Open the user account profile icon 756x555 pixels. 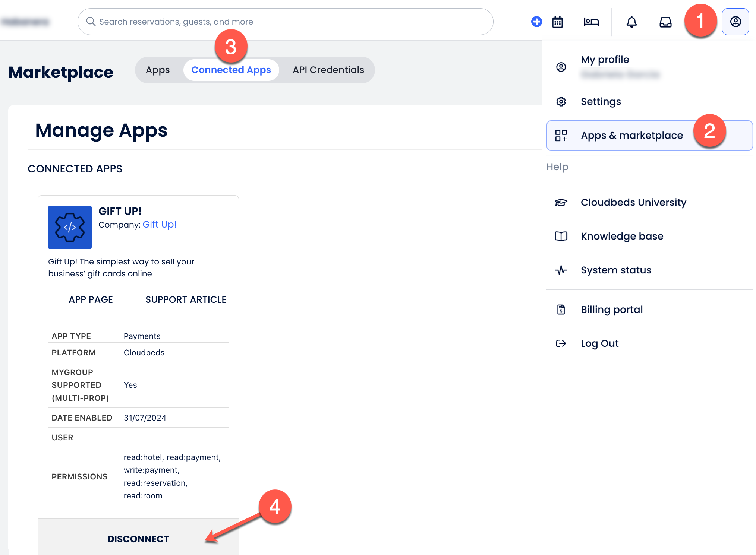coord(735,22)
